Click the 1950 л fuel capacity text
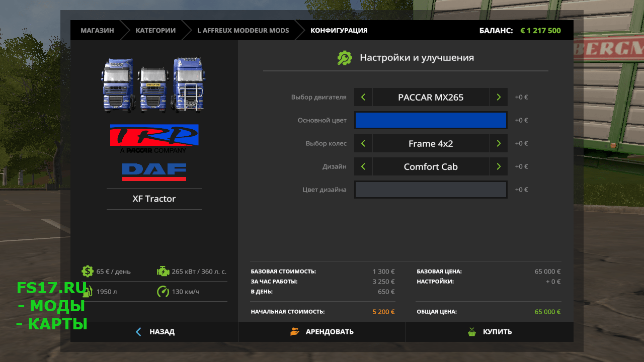644x362 pixels. point(107,292)
